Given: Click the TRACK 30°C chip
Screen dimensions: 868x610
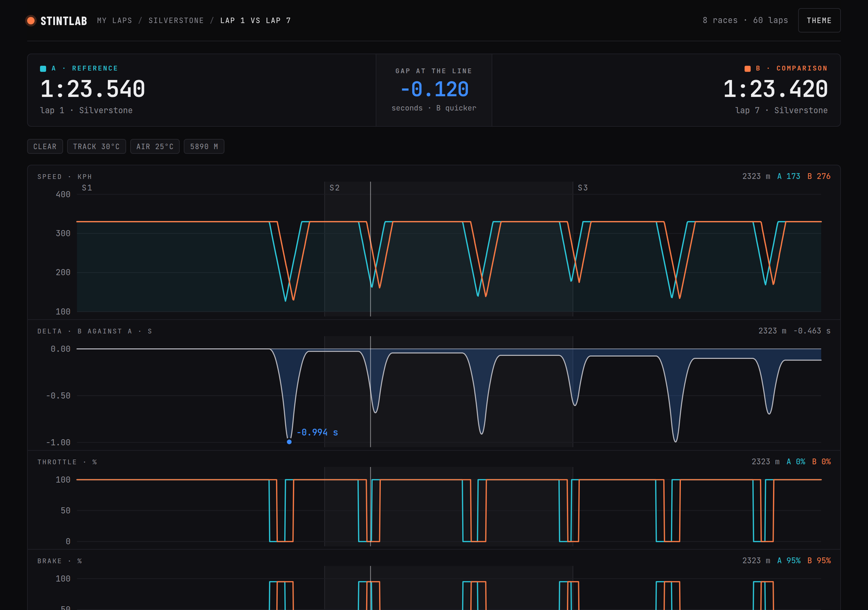Looking at the screenshot, I should (x=97, y=146).
